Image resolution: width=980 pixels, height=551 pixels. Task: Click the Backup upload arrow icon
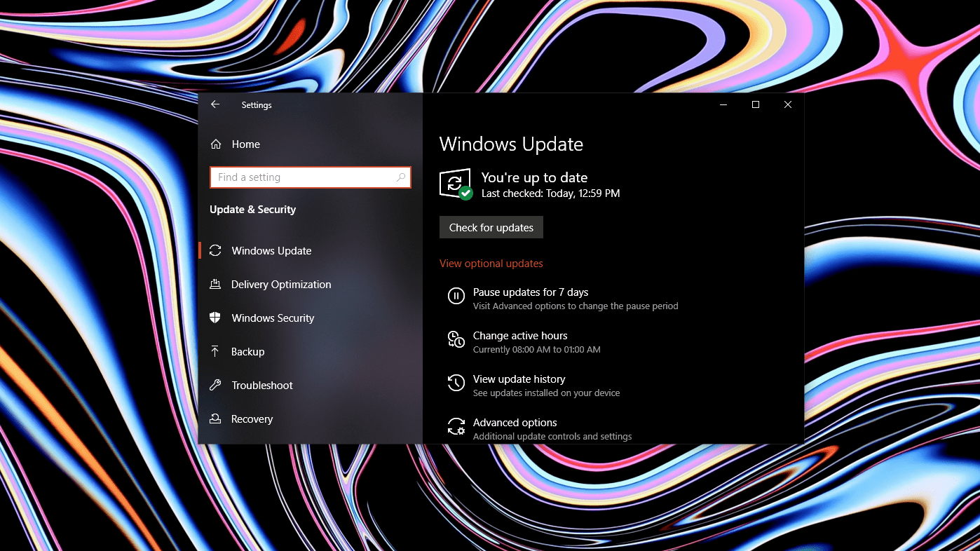pyautogui.click(x=216, y=351)
